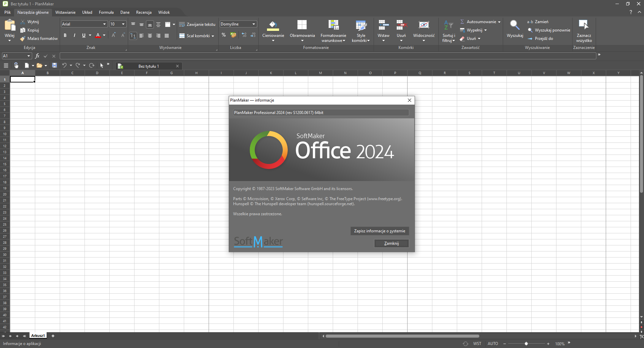
Task: Close the Bez tytułu 1 document tab
Action: point(177,66)
